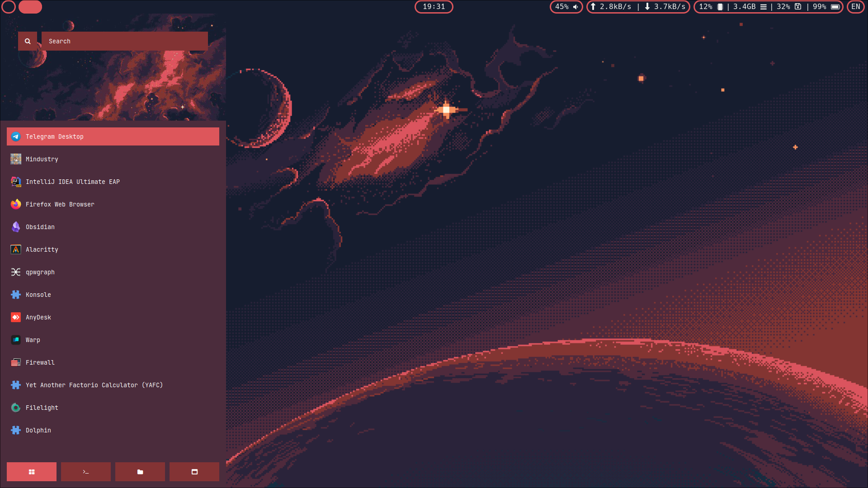The width and height of the screenshot is (868, 488).
Task: Choose Konsole from the list
Action: pyautogui.click(x=113, y=295)
